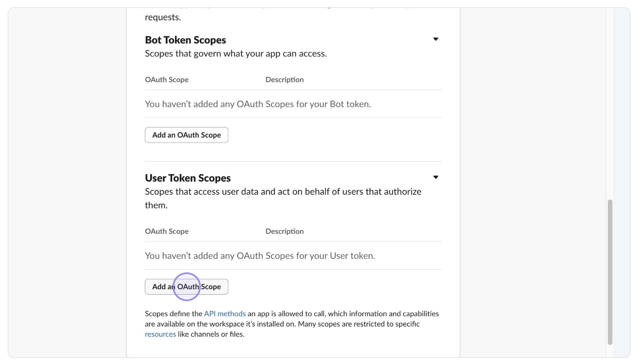Click the Bot Token Scopes heading

[x=185, y=40]
